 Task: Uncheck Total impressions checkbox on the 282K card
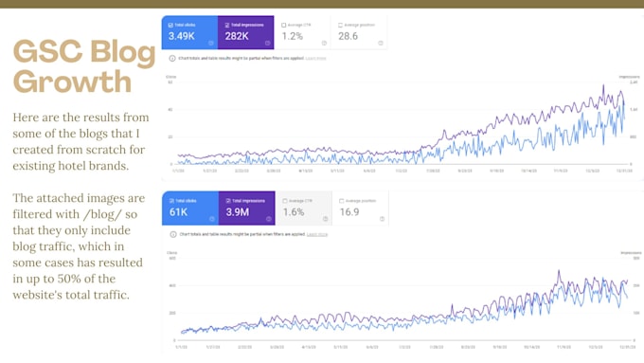pyautogui.click(x=227, y=25)
